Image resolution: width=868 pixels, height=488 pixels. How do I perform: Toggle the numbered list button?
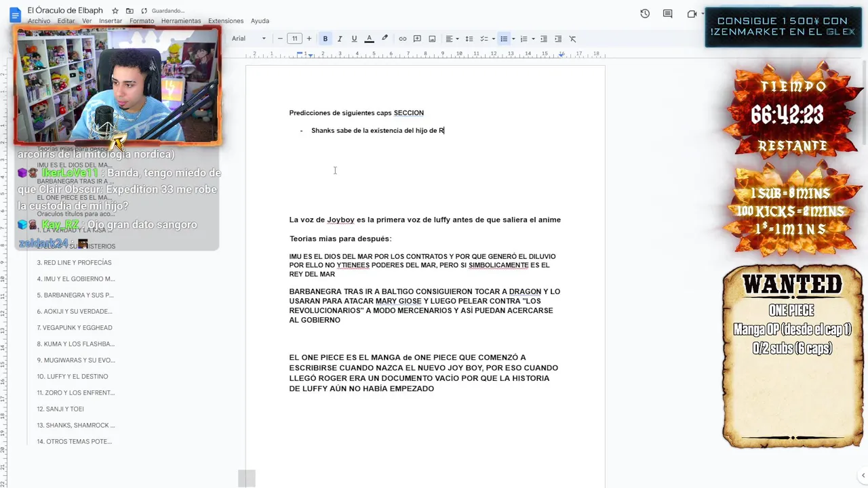523,39
